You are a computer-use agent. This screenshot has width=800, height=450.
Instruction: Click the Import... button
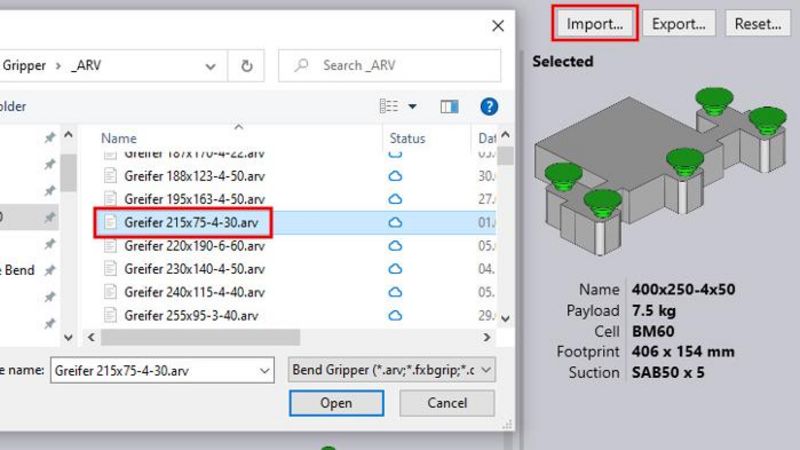click(594, 23)
